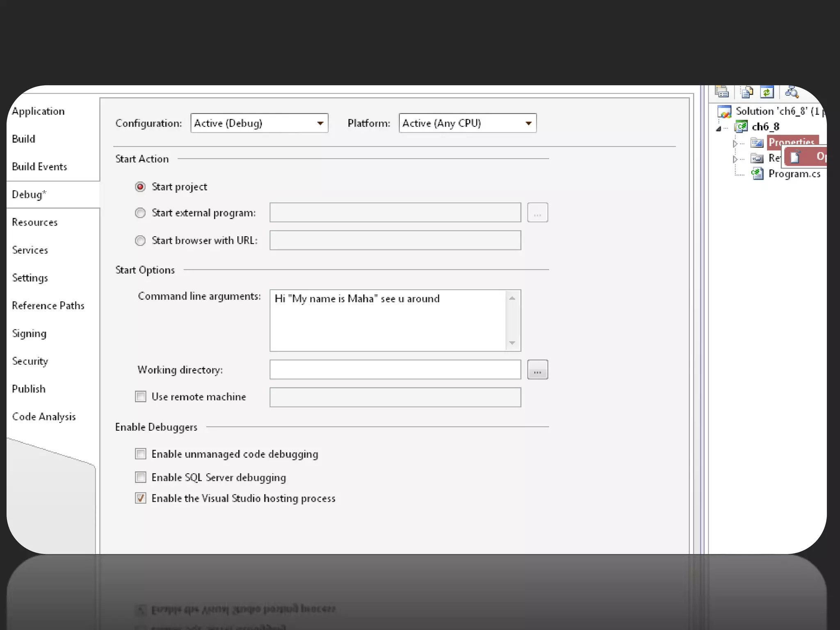Click the View Class Diagram toolbar icon
This screenshot has height=630, width=840.
point(792,92)
